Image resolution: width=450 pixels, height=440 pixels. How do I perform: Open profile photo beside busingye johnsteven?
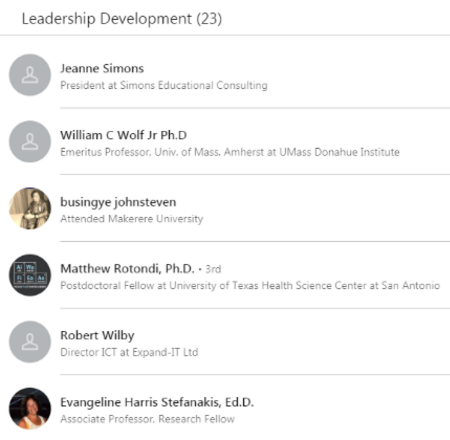30,208
